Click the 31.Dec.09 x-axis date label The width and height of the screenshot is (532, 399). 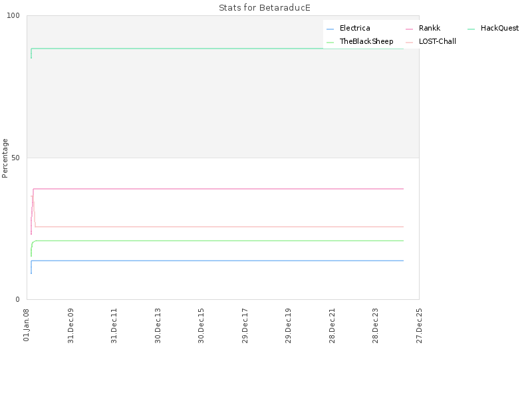[70, 326]
